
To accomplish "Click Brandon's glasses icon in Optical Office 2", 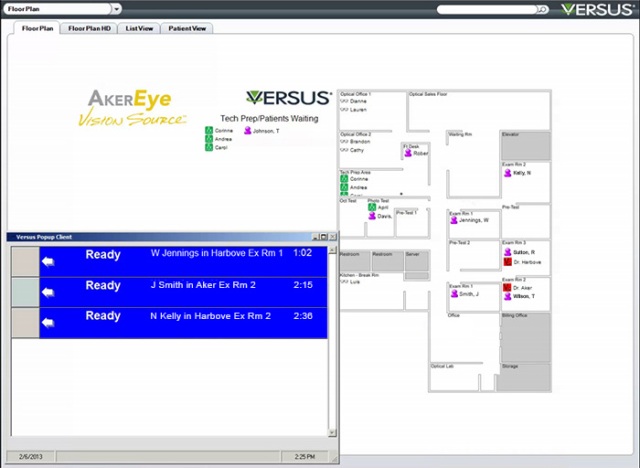I will [x=344, y=141].
